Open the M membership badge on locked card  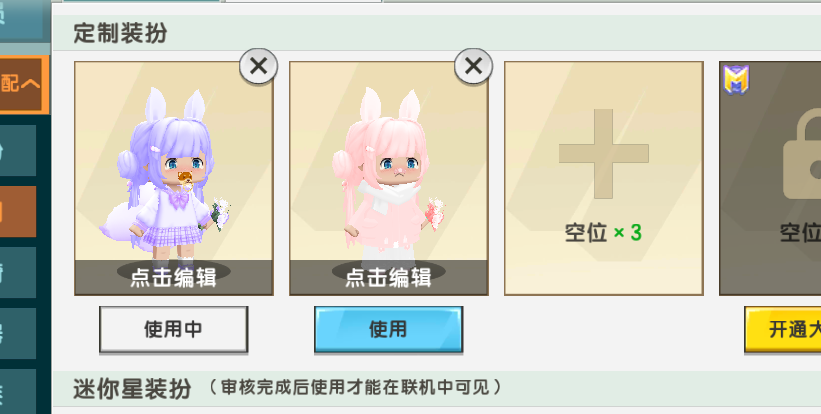[x=736, y=80]
